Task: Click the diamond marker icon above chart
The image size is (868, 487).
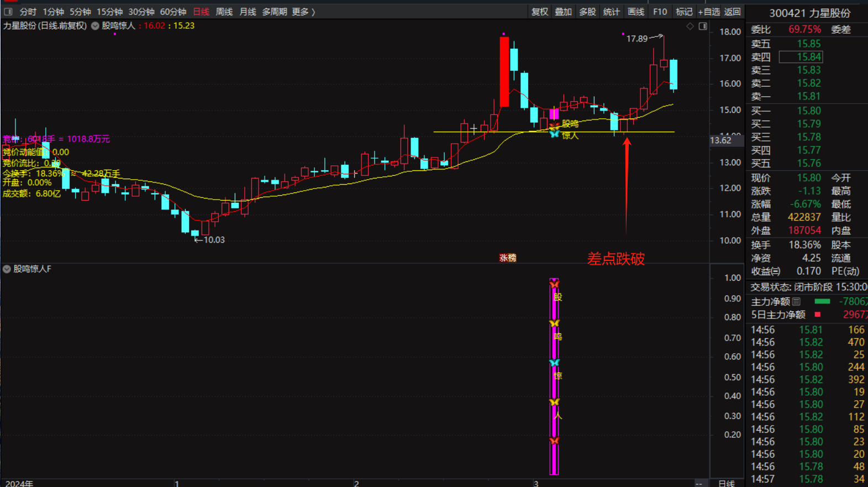Action: coord(690,26)
